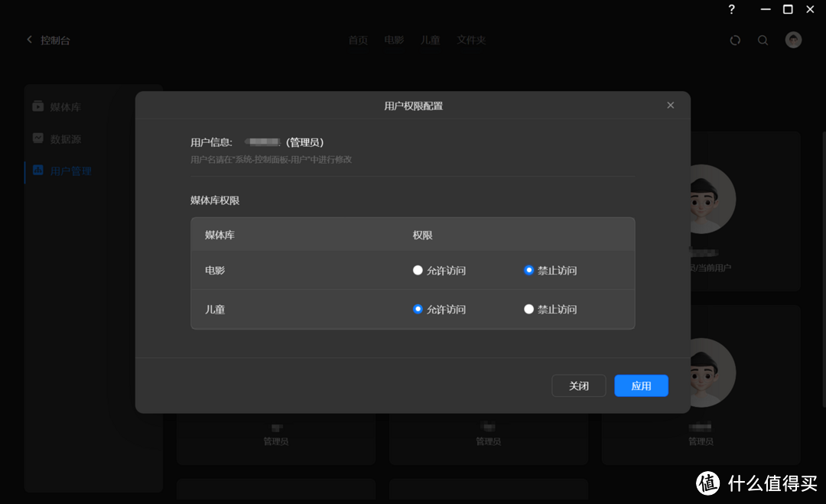Dismiss the dialog with the 关闭 button

pyautogui.click(x=578, y=385)
